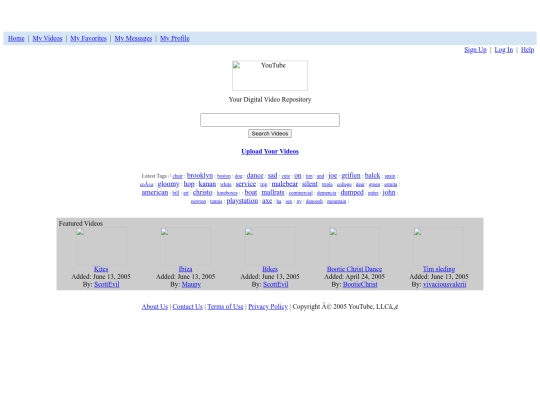This screenshot has height=405, width=540.
Task: Open the Tim sleding video thumbnail
Action: 438,246
